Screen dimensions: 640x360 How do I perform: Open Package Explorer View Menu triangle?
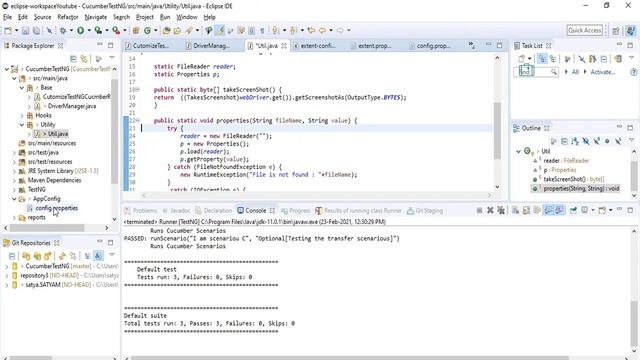point(112,58)
